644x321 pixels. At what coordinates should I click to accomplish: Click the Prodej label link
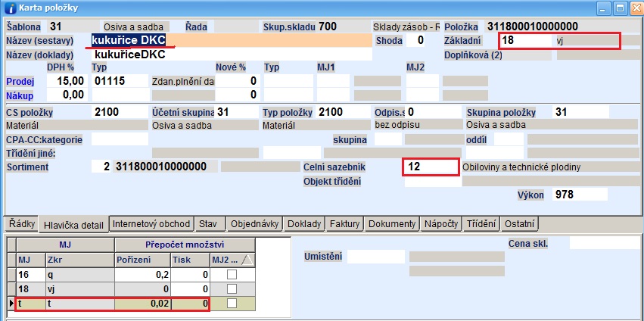coord(19,81)
